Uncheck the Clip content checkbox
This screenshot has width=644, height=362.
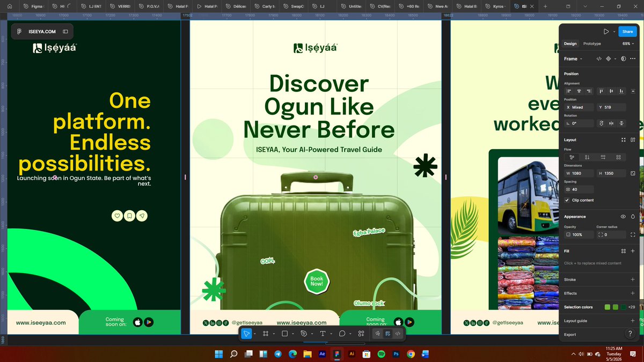tap(567, 200)
